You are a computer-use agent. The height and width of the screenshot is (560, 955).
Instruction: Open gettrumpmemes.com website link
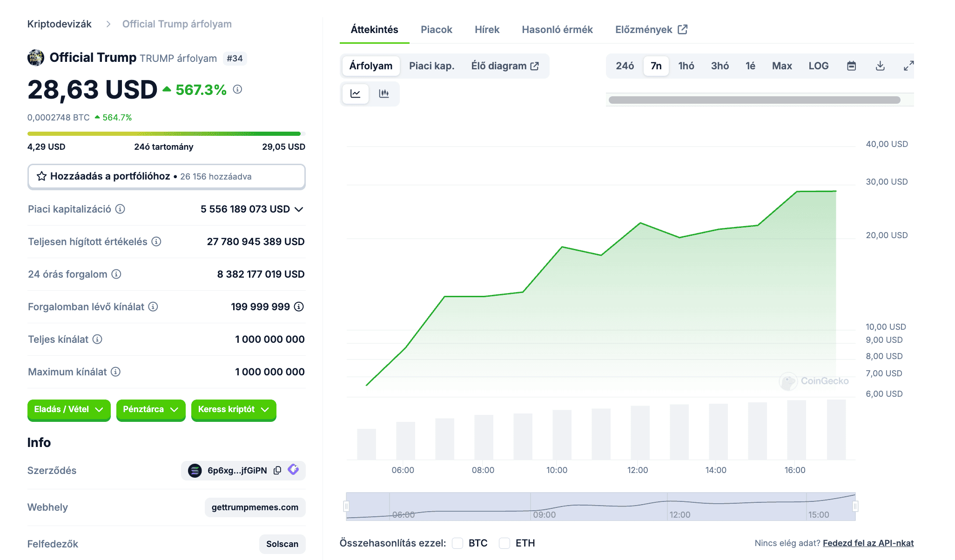(x=255, y=507)
